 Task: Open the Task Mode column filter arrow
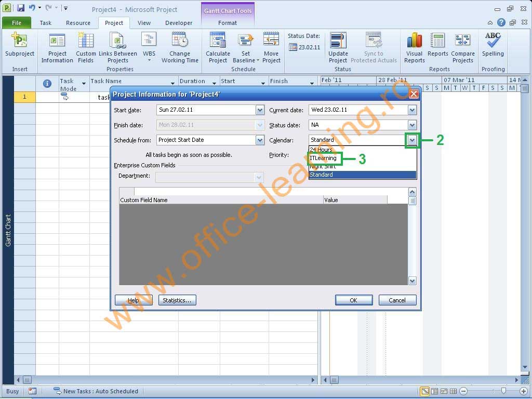(x=84, y=84)
